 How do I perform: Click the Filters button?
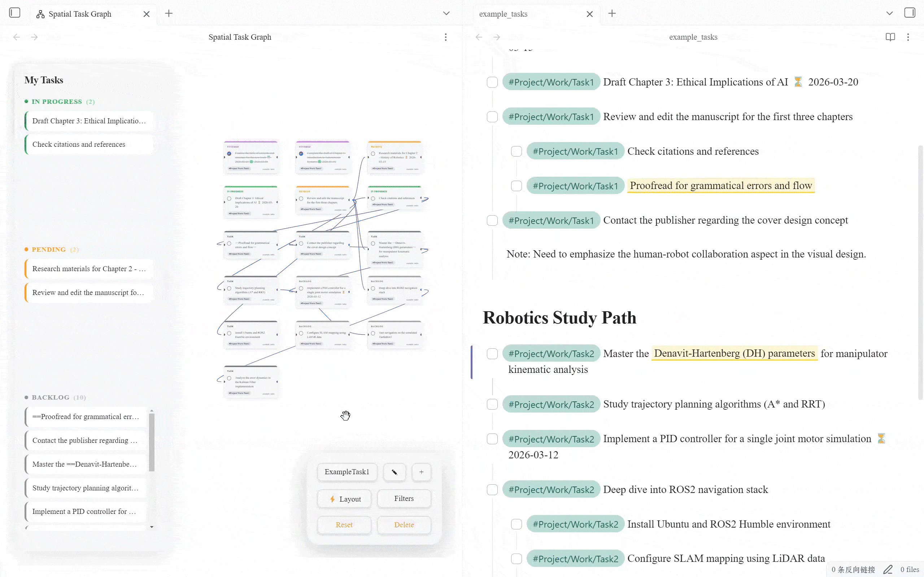click(x=404, y=498)
